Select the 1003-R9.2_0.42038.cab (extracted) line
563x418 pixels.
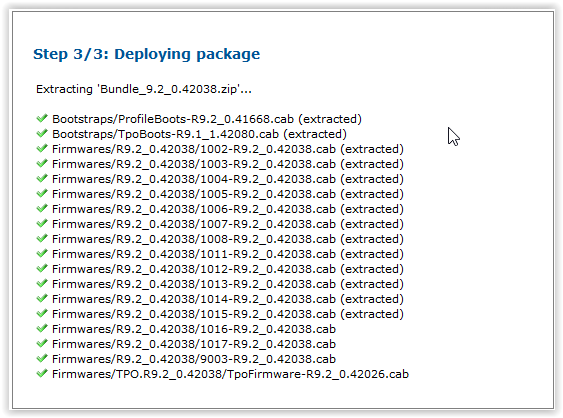pyautogui.click(x=228, y=164)
